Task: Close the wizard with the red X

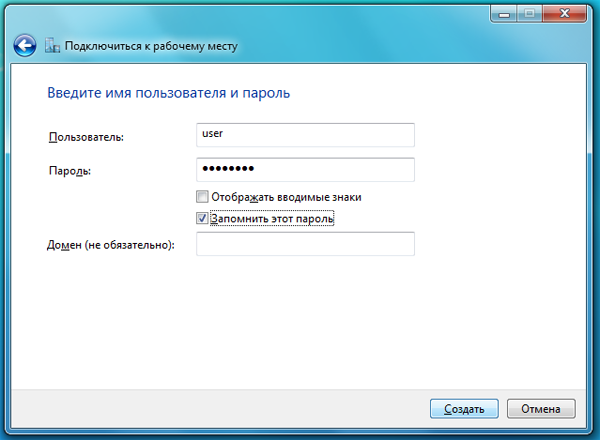Action: [564, 14]
